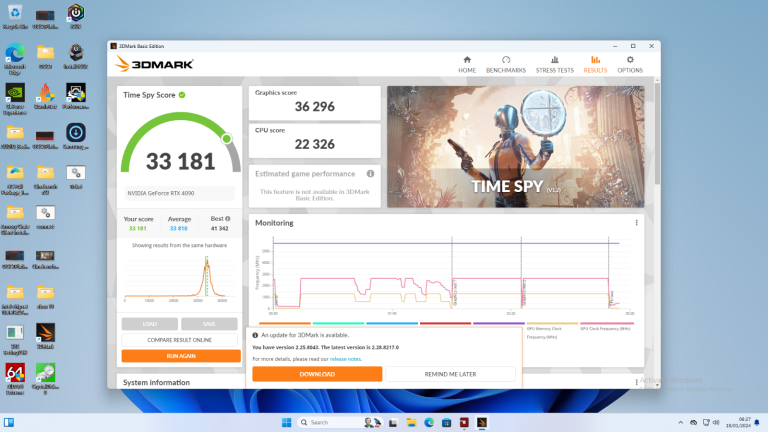This screenshot has height=432, width=768.
Task: Click the Time Spy banner image
Action: [516, 147]
